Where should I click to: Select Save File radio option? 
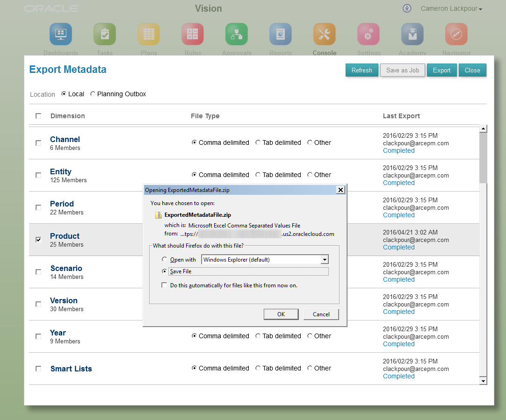pos(164,271)
